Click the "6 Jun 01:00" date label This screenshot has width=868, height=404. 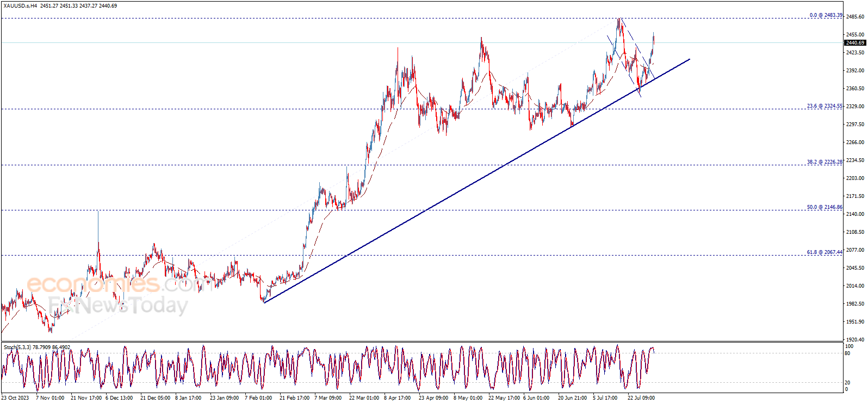[x=536, y=398]
